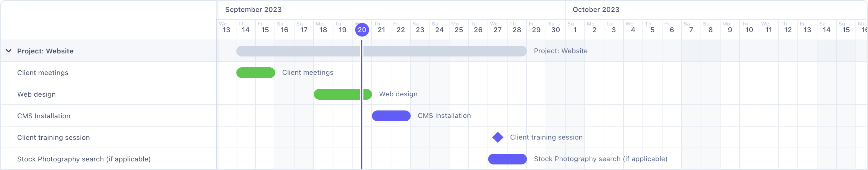This screenshot has height=170, width=868.
Task: Click today's highlighted date circle 20
Action: pyautogui.click(x=362, y=30)
